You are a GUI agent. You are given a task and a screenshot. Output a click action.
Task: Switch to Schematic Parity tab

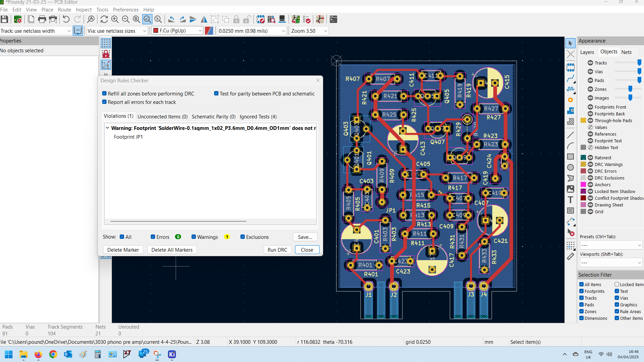pos(213,116)
